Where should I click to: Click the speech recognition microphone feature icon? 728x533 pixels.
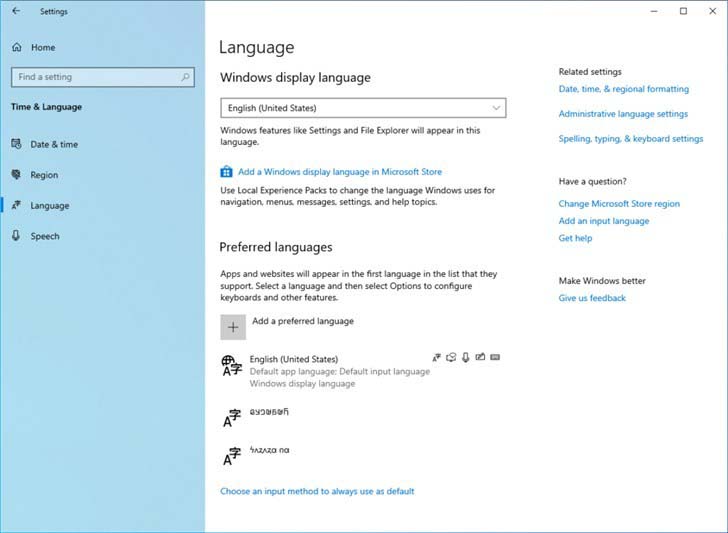(466, 357)
